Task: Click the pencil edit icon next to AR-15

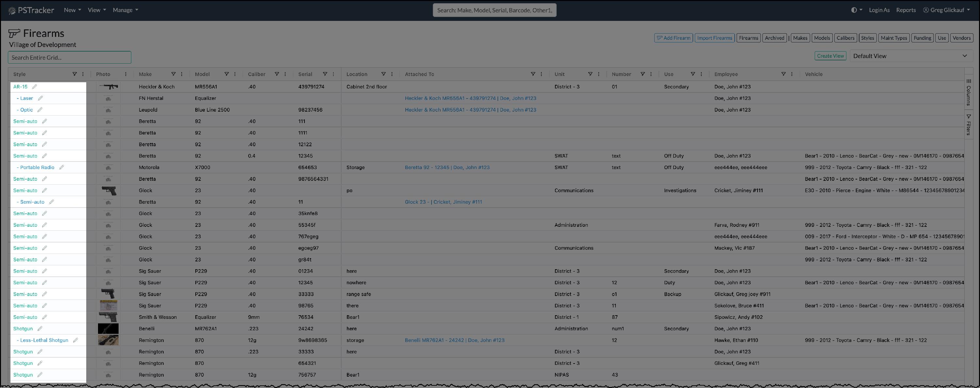Action: [x=35, y=87]
